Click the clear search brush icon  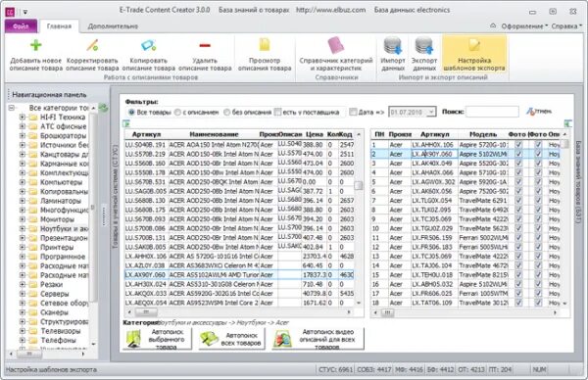coord(530,112)
